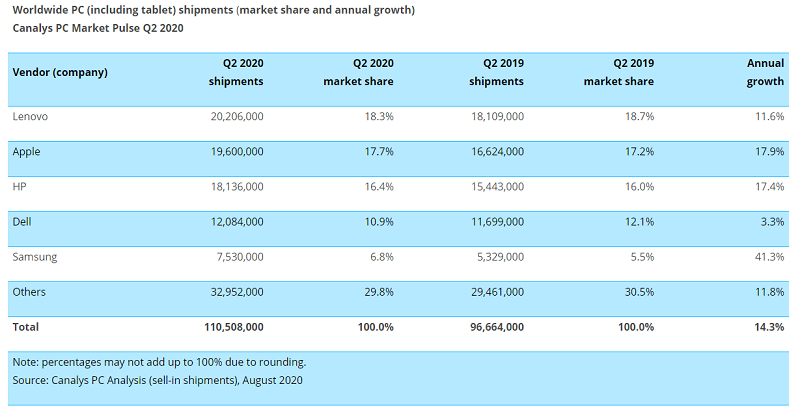
Task: Select the 'Total' row label
Action: [26, 327]
